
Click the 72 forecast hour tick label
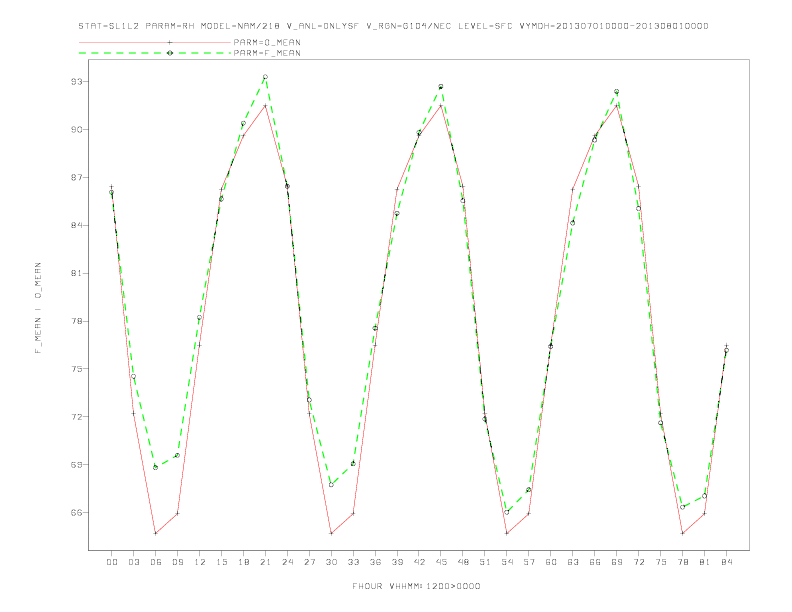pos(638,562)
